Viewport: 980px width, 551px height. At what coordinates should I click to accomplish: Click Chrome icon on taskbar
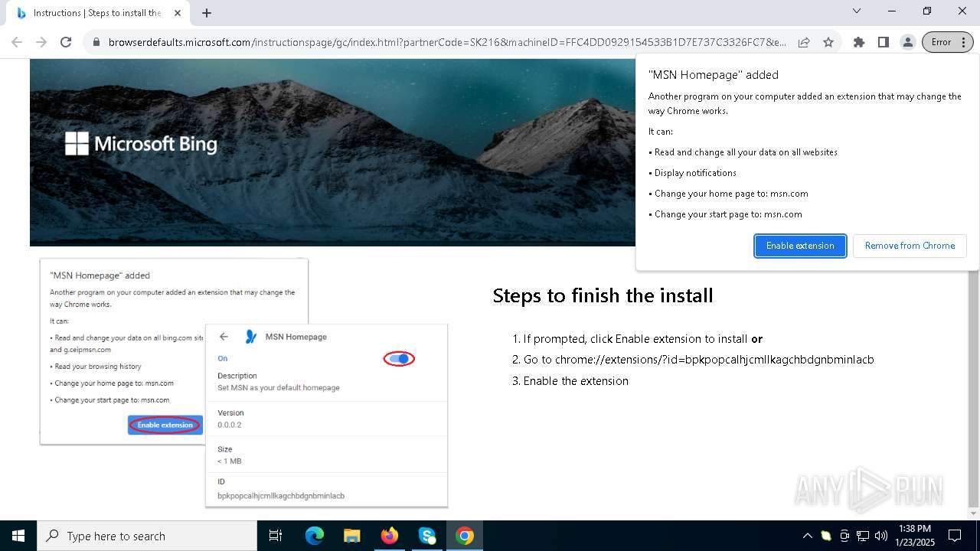pos(465,536)
